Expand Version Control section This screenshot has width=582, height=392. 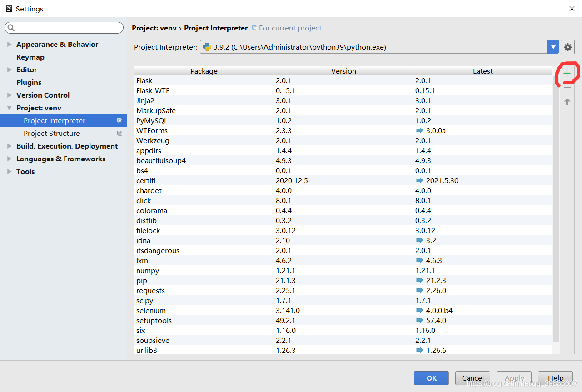[x=10, y=95]
